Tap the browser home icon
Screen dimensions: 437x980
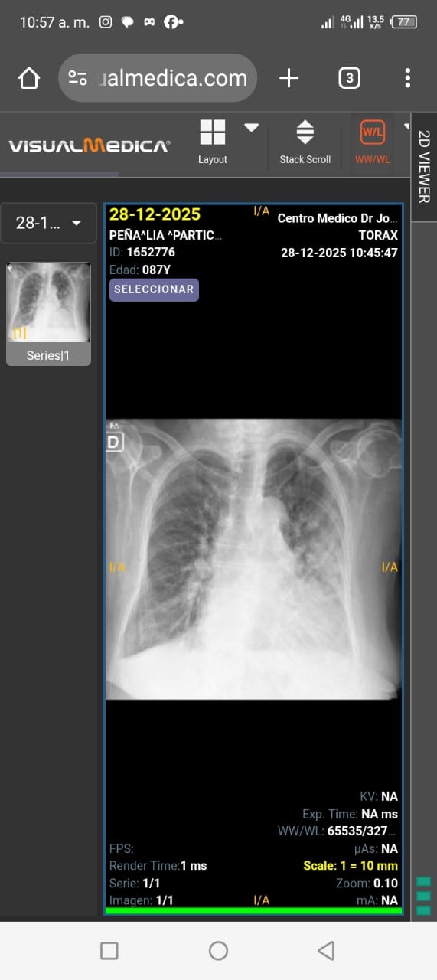29,78
